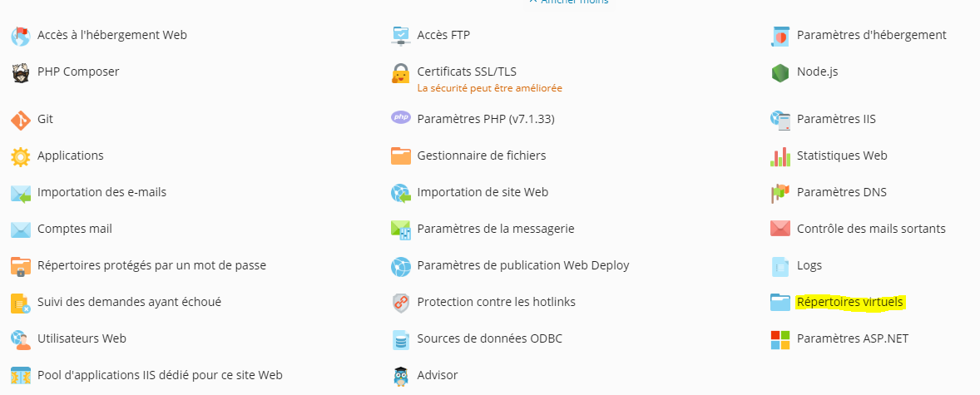Select Paramètres DNS link

point(841,192)
